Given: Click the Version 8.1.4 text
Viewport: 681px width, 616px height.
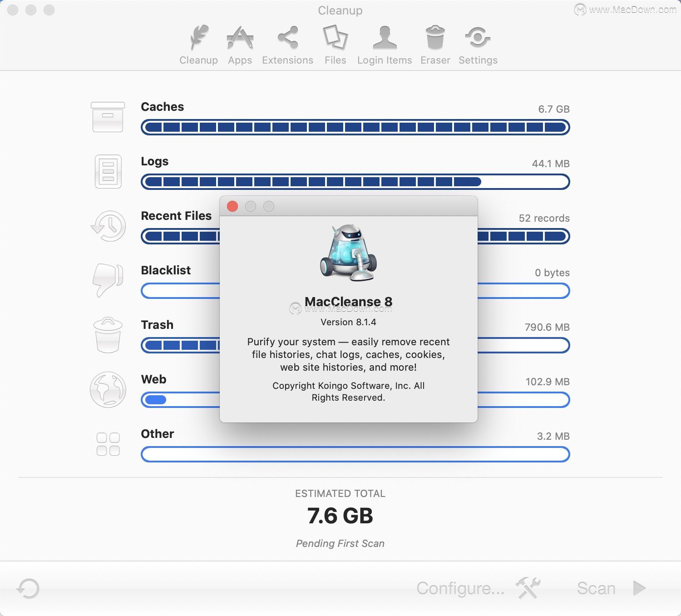Looking at the screenshot, I should coord(348,322).
